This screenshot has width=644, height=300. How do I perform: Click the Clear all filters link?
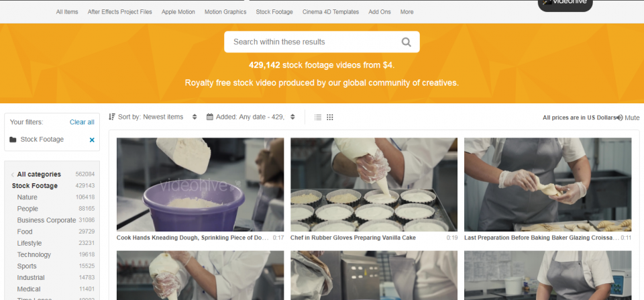click(x=82, y=122)
